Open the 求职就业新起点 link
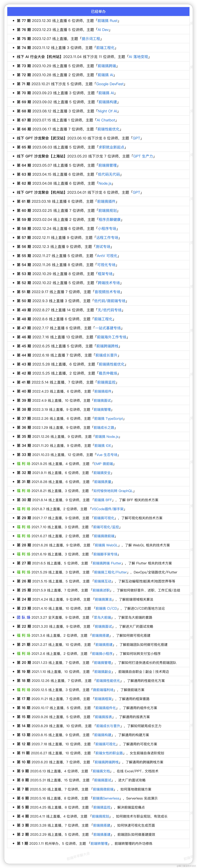The height and width of the screenshot is (868, 197). point(111,147)
